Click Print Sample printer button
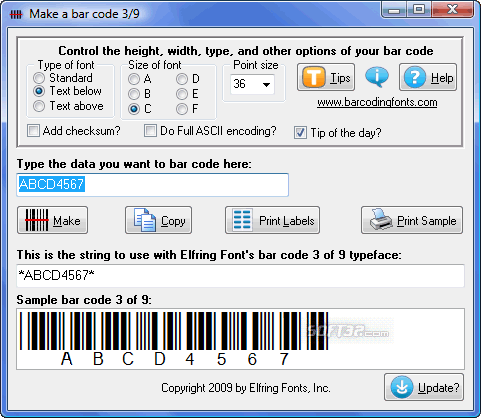481x418 pixels. pyautogui.click(x=412, y=220)
